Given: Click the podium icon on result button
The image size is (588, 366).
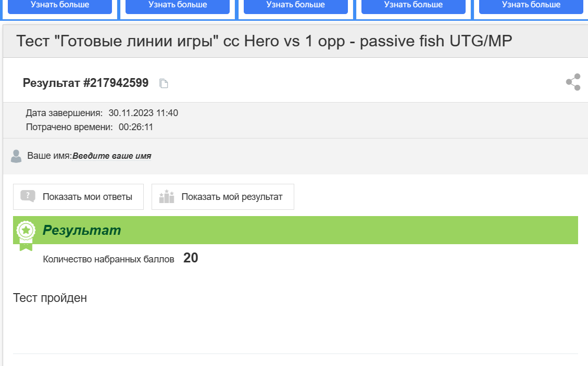Looking at the screenshot, I should point(167,196).
